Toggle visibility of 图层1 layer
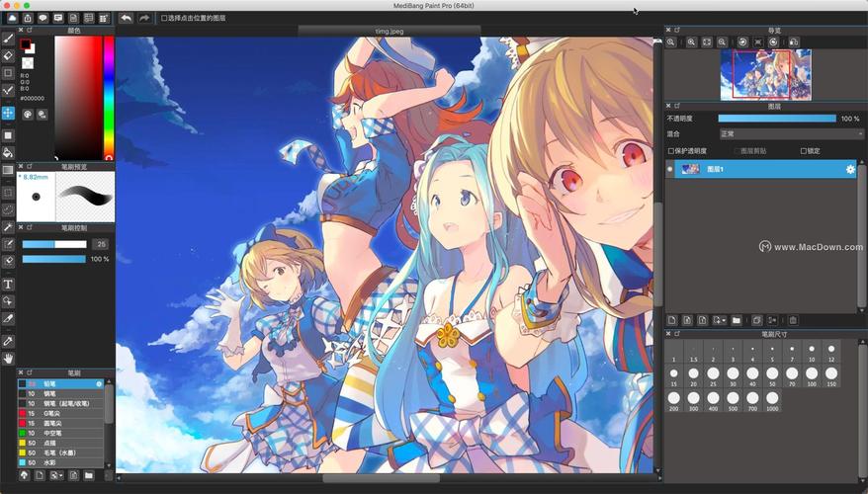This screenshot has height=494, width=868. coord(670,169)
